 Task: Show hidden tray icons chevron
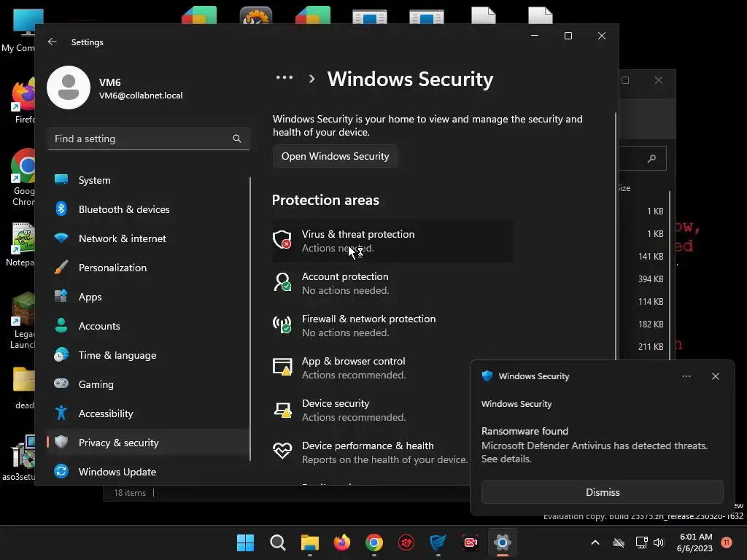point(595,542)
